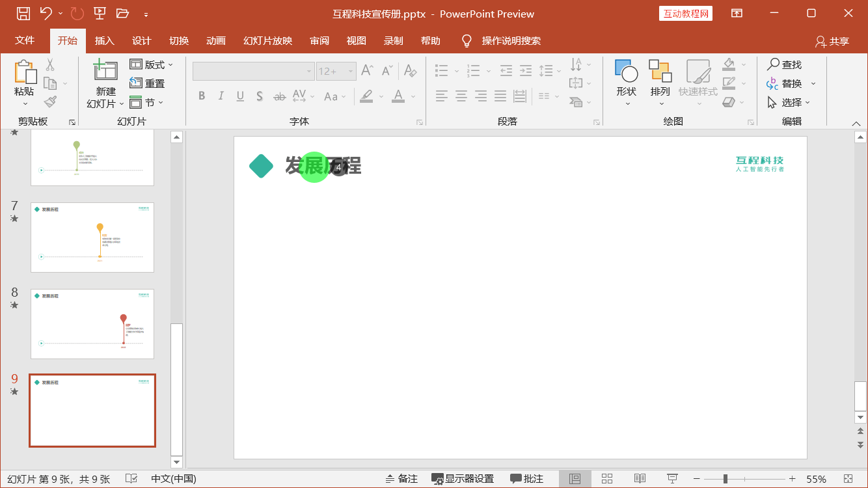Toggle italic formatting
The height and width of the screenshot is (488, 868).
point(221,96)
